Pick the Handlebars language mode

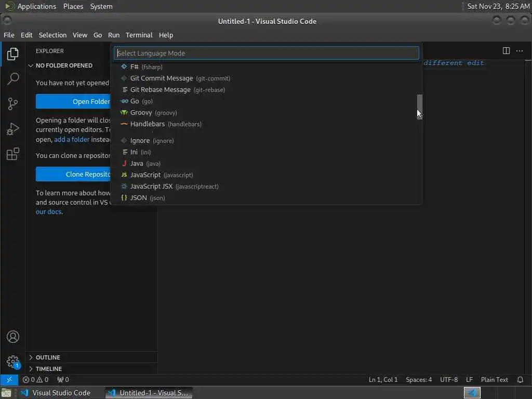tap(267, 124)
